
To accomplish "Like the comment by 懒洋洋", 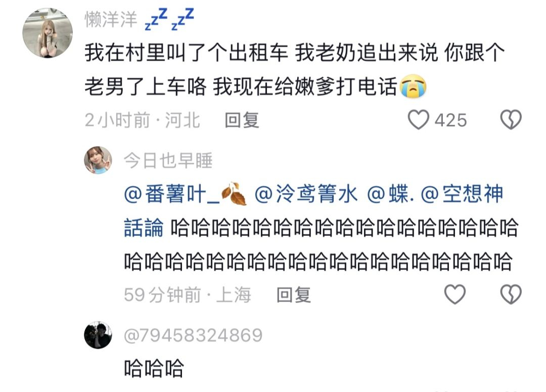I will [x=418, y=120].
